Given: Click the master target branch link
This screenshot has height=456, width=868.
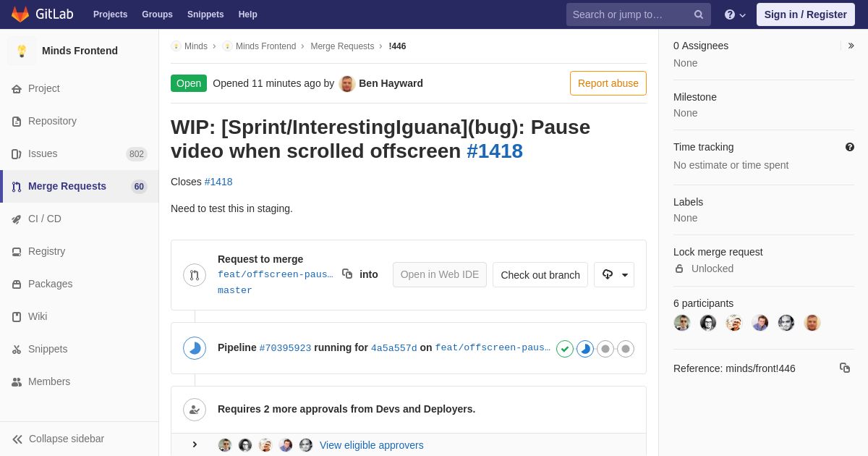Looking at the screenshot, I should (235, 290).
